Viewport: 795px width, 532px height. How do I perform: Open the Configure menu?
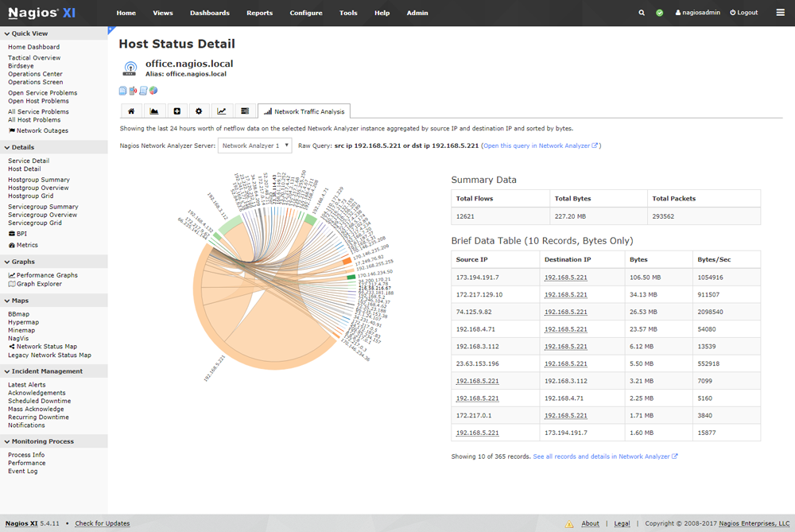[306, 13]
